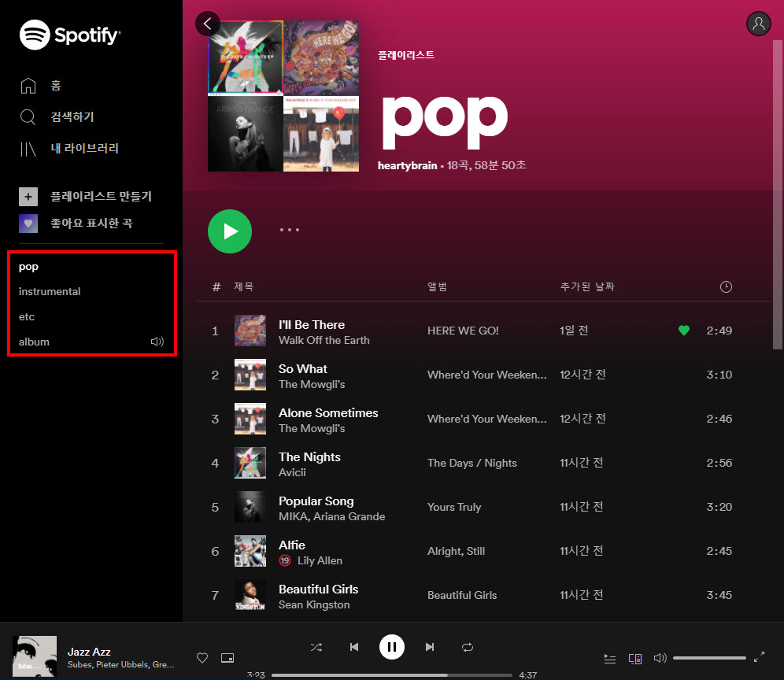Open The Mowgli's artist under Alone Sometimes
Viewport: 784px width, 680px height.
click(x=312, y=428)
